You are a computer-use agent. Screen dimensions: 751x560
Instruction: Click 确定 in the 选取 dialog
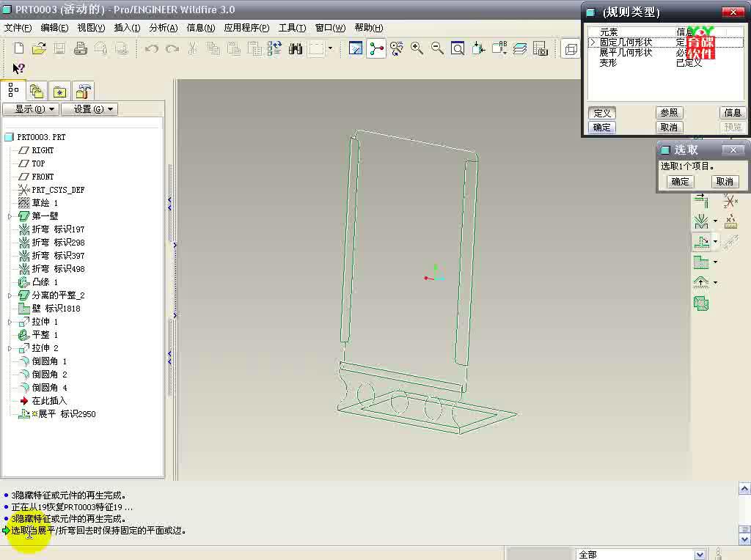pos(680,181)
